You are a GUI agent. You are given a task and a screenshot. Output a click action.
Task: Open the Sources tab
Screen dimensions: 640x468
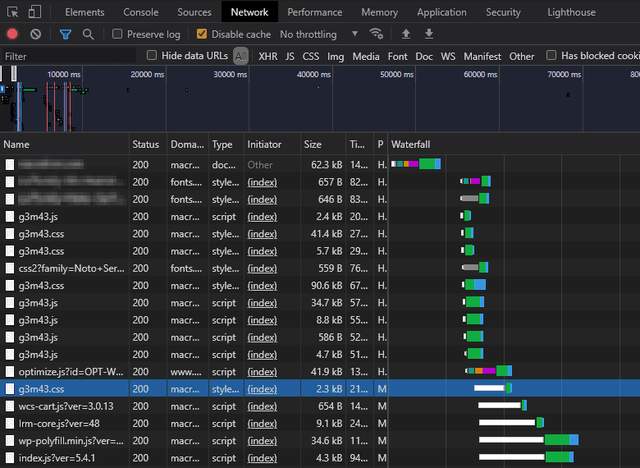point(194,12)
